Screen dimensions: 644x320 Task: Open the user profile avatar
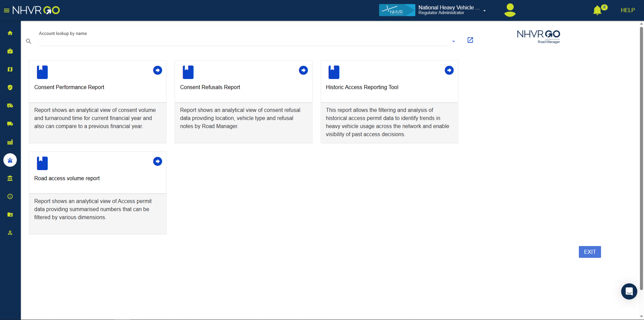(510, 10)
